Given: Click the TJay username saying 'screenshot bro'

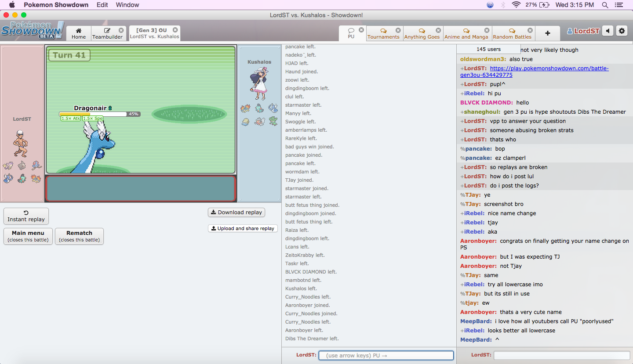Looking at the screenshot, I should pos(471,204).
